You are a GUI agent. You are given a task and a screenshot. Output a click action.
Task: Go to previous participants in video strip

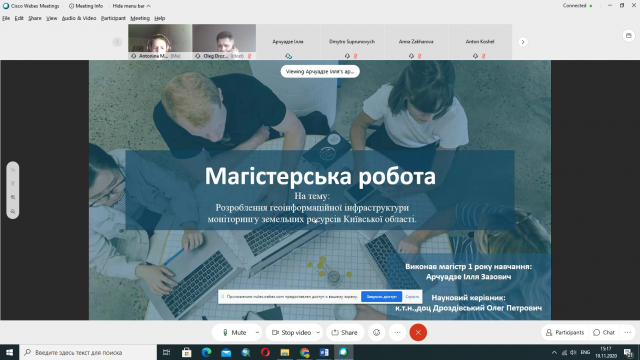click(117, 42)
